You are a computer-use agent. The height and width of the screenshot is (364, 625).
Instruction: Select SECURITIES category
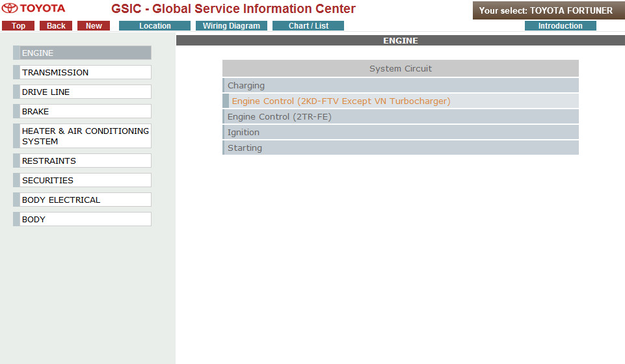[x=82, y=181]
